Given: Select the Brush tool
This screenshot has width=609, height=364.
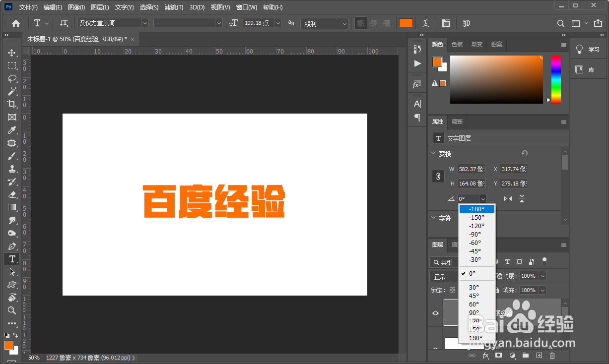Looking at the screenshot, I should coord(12,156).
